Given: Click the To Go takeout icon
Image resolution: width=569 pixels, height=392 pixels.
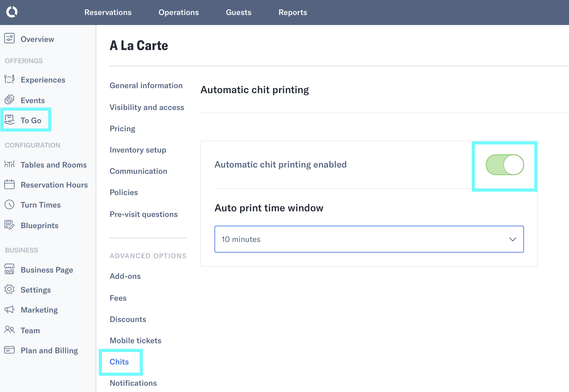Looking at the screenshot, I should 9,120.
